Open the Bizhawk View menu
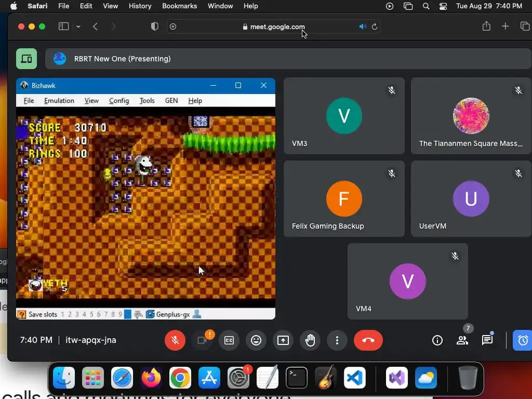Screen dimensions: 532x399 [91, 101]
